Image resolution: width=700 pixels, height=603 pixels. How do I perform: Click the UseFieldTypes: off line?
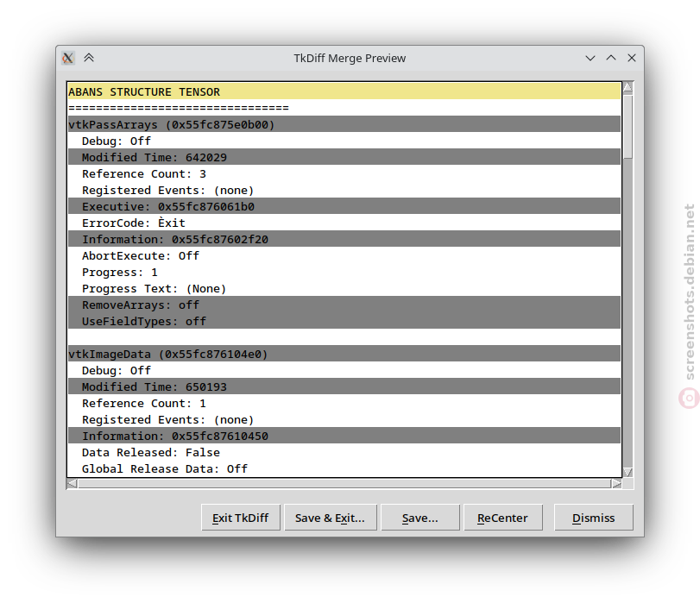344,322
